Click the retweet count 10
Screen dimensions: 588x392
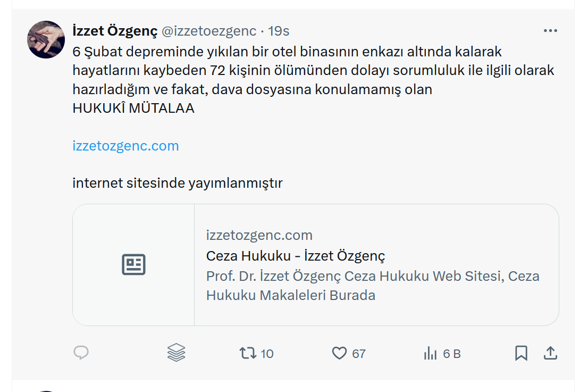267,354
